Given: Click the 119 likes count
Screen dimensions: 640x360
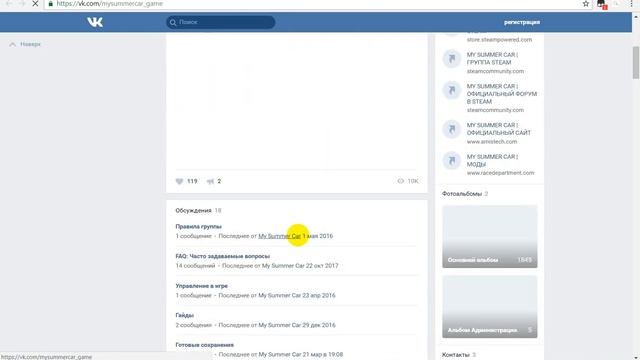Looking at the screenshot, I should pos(192,181).
